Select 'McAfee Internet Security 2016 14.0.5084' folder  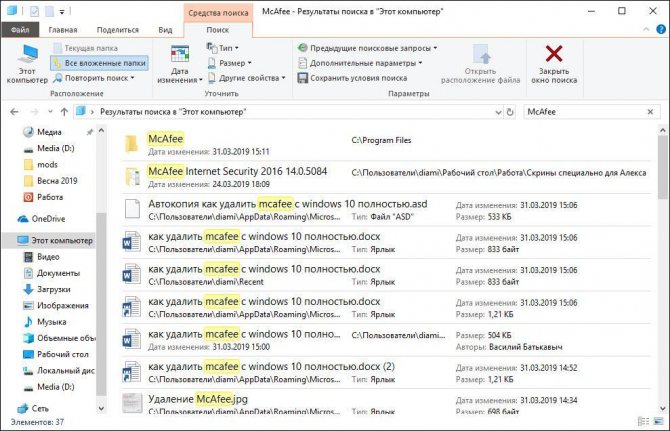click(387, 177)
